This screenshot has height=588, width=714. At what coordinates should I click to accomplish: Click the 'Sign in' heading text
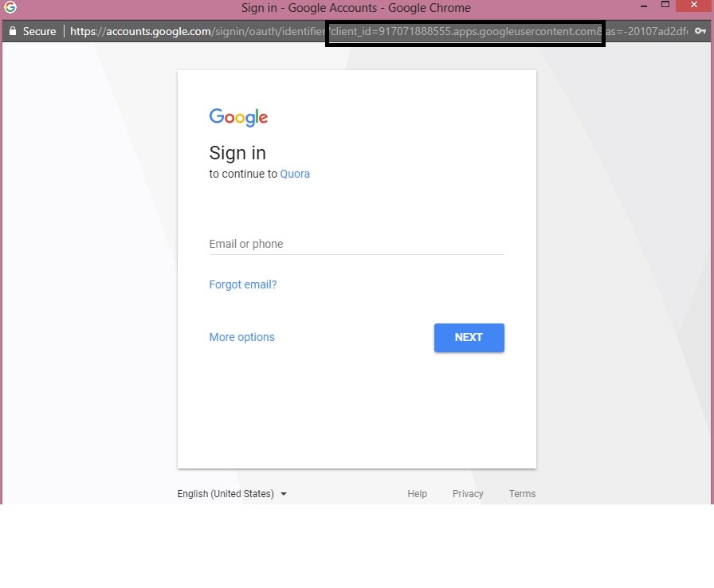click(237, 153)
